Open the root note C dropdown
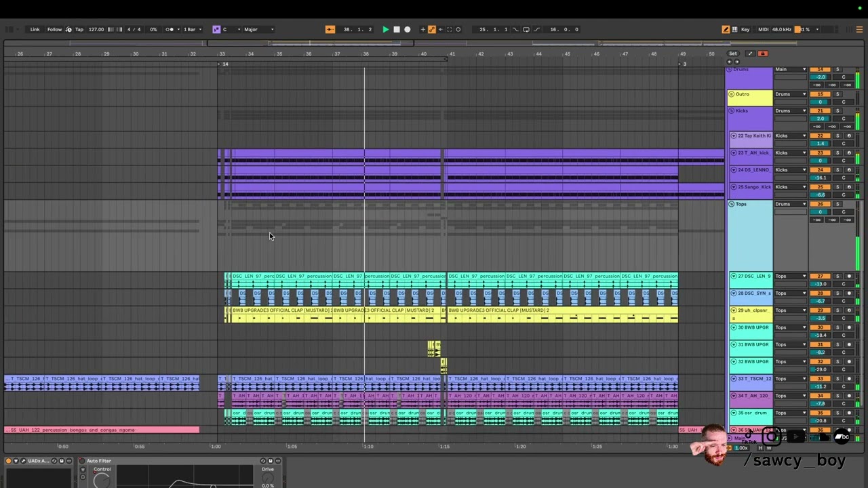 (231, 29)
